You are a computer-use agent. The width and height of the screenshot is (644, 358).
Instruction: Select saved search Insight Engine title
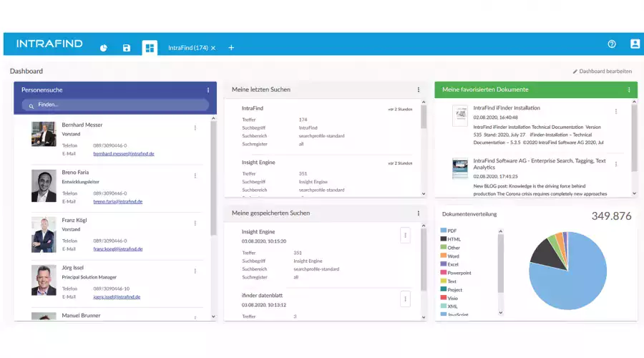(258, 232)
